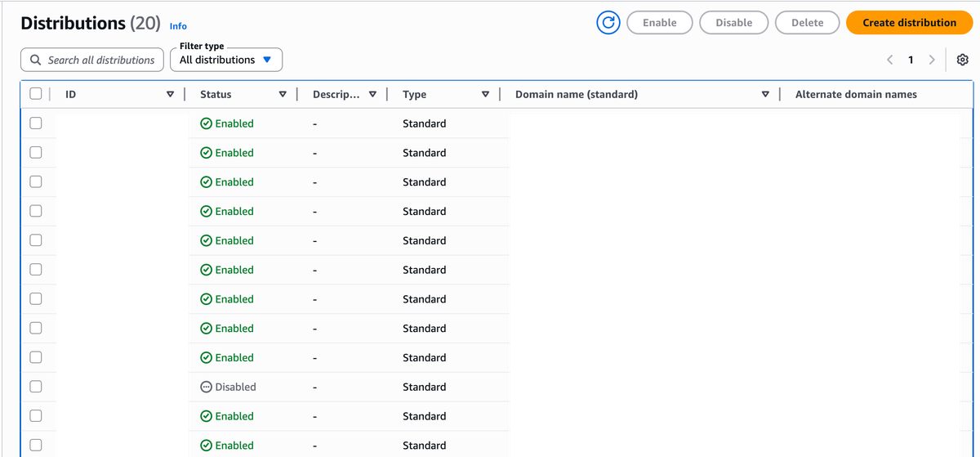The width and height of the screenshot is (980, 457).
Task: Click the Enable button
Action: point(659,23)
